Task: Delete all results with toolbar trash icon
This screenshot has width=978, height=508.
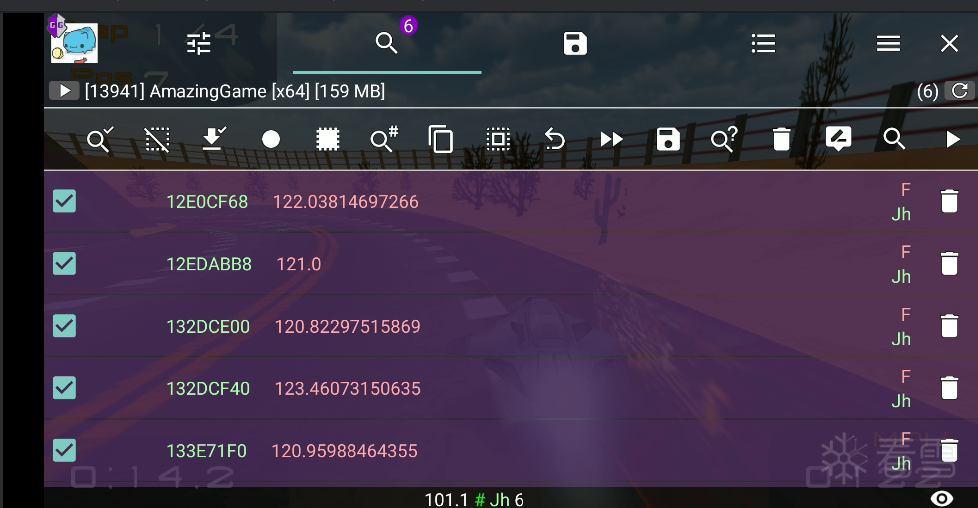Action: coord(781,139)
